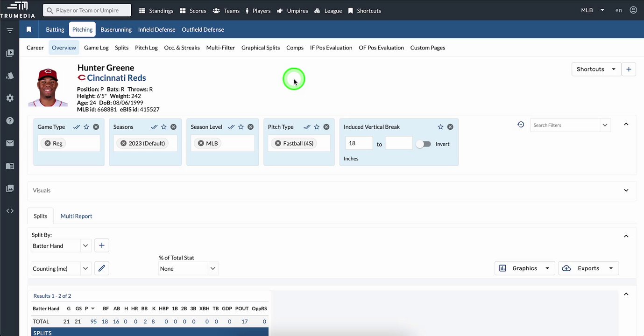Switch to the Multi Report tab
The width and height of the screenshot is (644, 336).
click(x=76, y=216)
